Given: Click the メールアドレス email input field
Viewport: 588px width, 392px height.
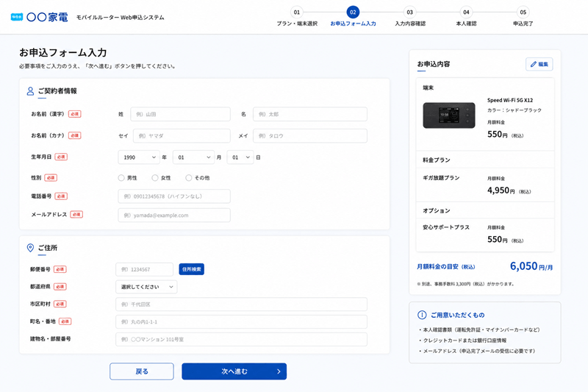Looking at the screenshot, I should 174,215.
